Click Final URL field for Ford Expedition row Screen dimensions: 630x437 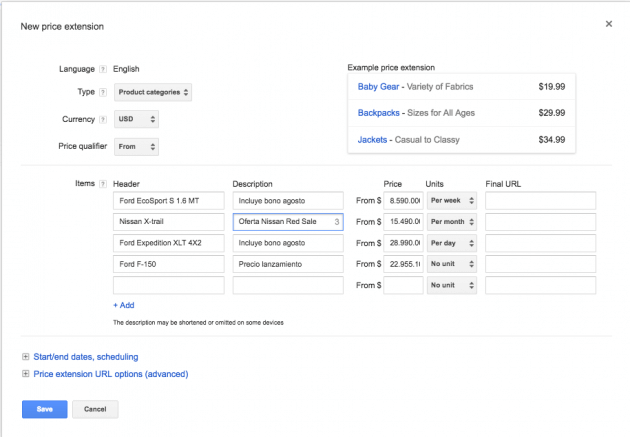point(540,243)
